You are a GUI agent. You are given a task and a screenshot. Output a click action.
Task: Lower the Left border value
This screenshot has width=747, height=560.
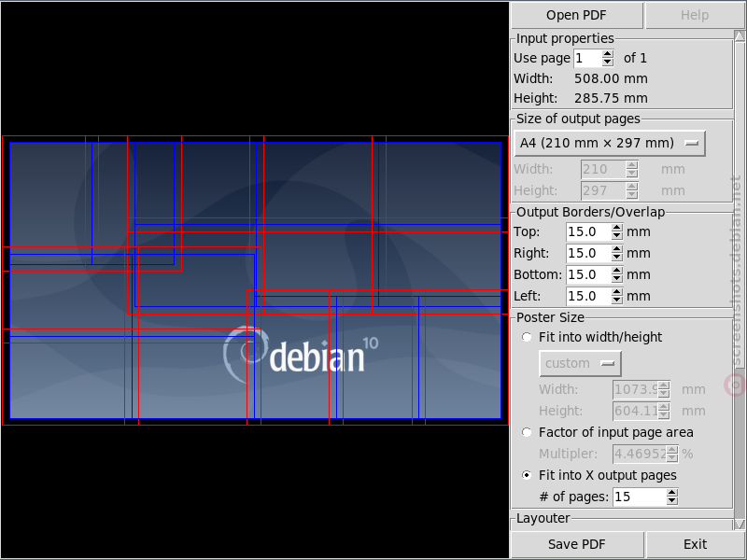tap(617, 301)
